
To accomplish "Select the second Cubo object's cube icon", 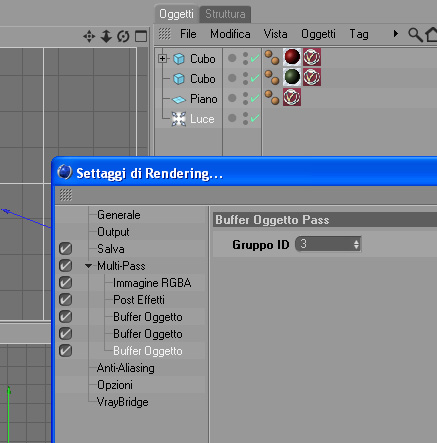I will click(179, 79).
